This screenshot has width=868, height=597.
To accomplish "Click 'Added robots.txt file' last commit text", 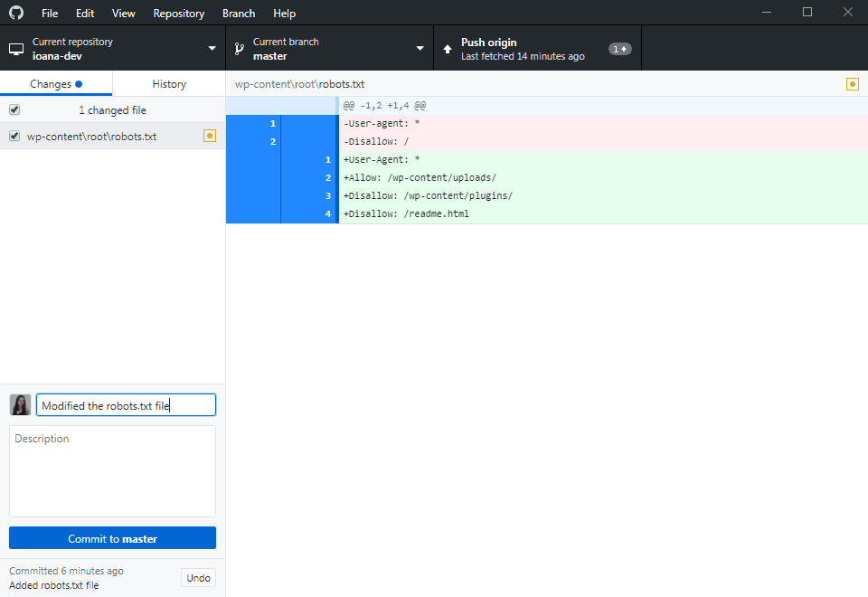I will tap(53, 585).
